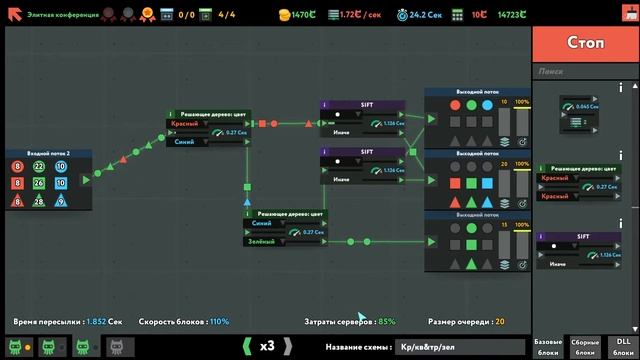Click the stack icon in second output stream
This screenshot has width=640, height=360.
pyautogui.click(x=504, y=203)
